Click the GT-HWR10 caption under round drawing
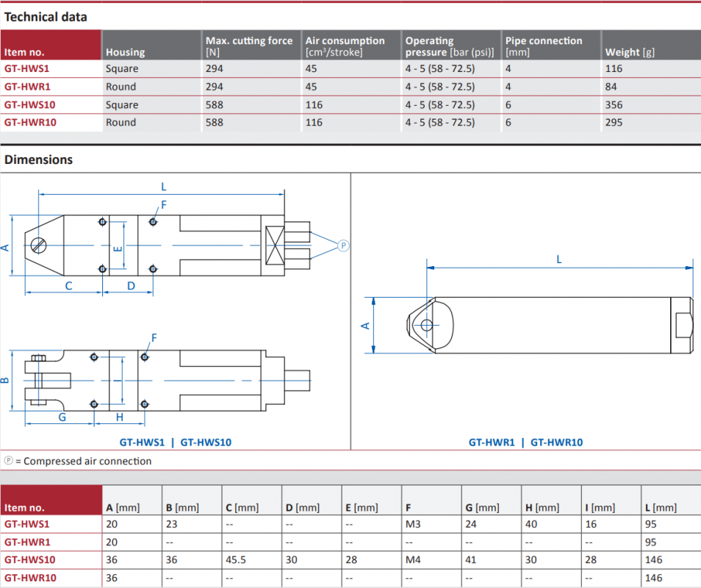 (x=556, y=442)
